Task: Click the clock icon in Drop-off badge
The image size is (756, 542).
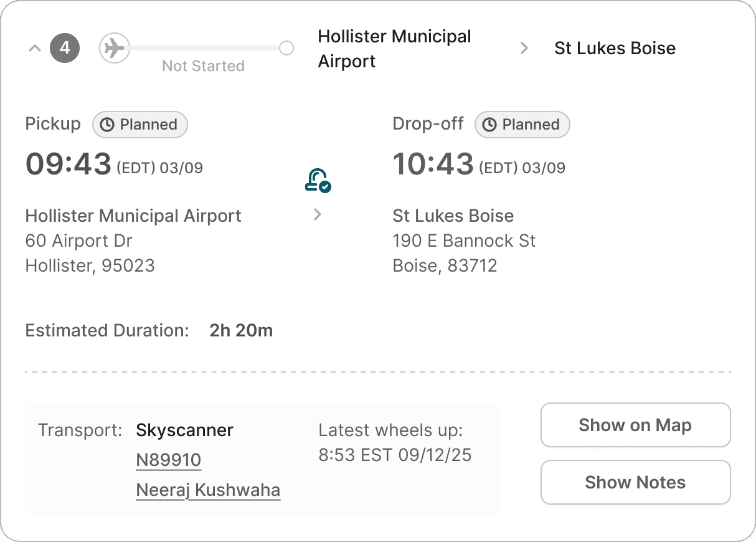Action: coord(490,125)
